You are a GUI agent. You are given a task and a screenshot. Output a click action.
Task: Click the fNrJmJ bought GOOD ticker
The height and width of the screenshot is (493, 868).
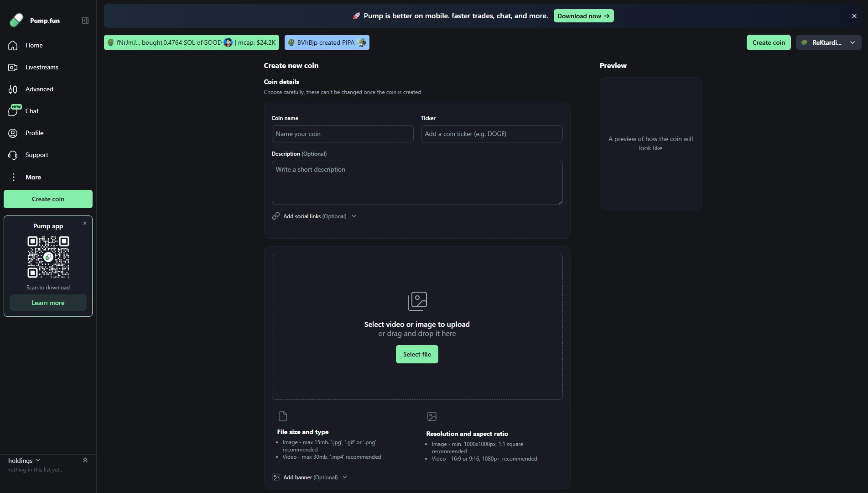(x=192, y=42)
